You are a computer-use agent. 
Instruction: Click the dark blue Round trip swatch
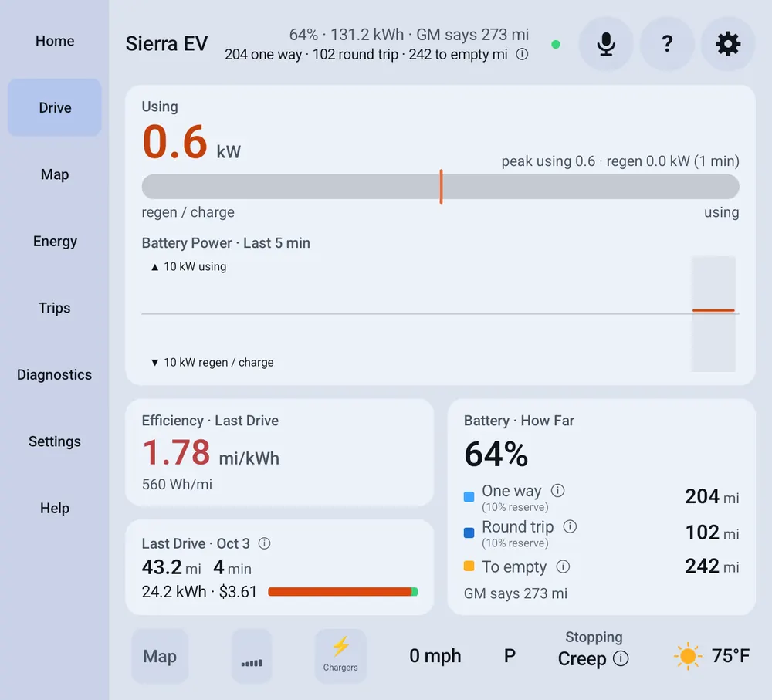coord(469,533)
